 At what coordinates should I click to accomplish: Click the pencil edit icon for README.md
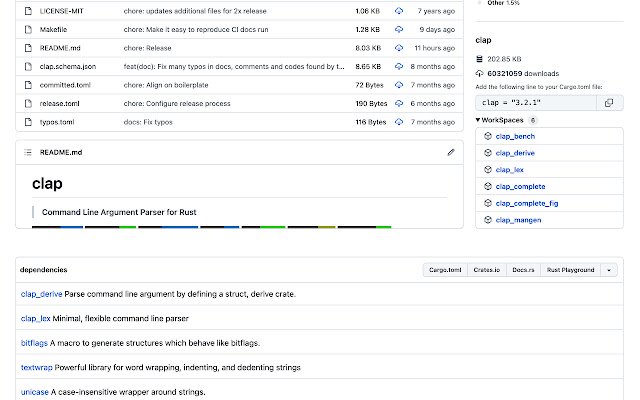coord(451,152)
